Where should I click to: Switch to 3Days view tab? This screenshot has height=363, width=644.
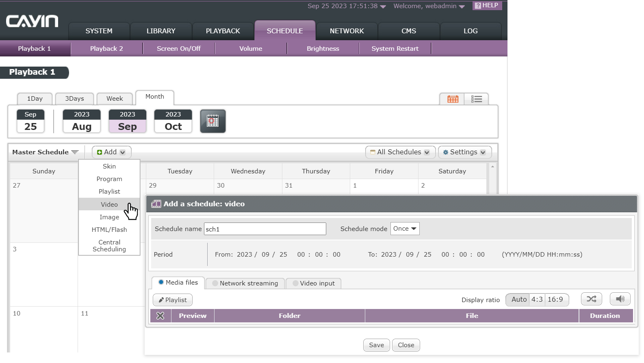point(74,99)
